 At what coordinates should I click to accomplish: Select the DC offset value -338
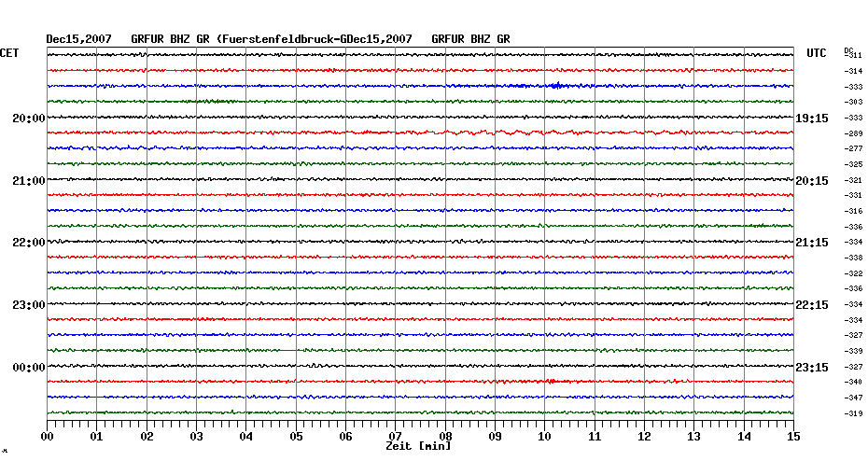(854, 258)
